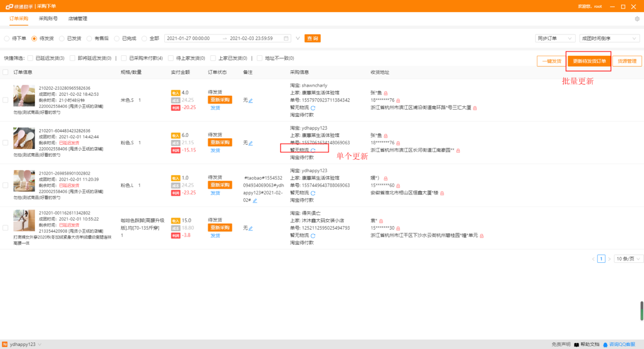Screen dimensions: 644x349
Task: Check the 已采购未付款(4) filter
Action: (123, 58)
